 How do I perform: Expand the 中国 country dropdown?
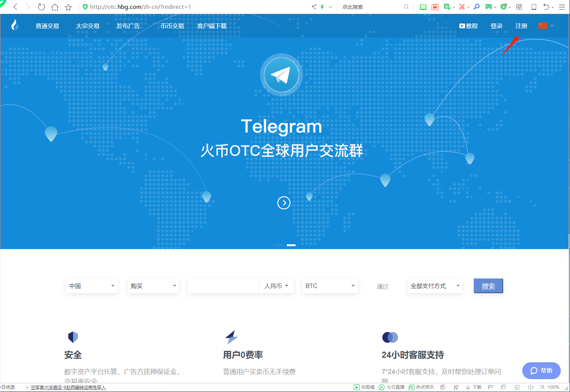click(x=92, y=286)
